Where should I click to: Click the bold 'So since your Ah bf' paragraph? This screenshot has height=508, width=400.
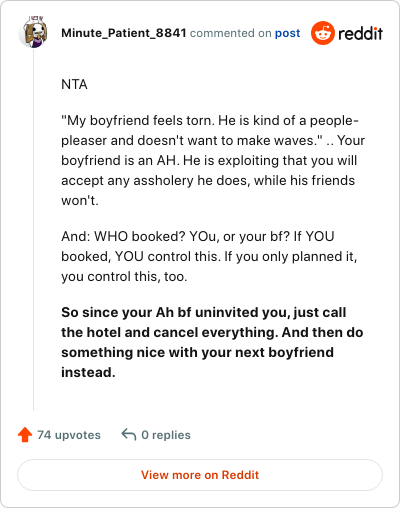(212, 342)
